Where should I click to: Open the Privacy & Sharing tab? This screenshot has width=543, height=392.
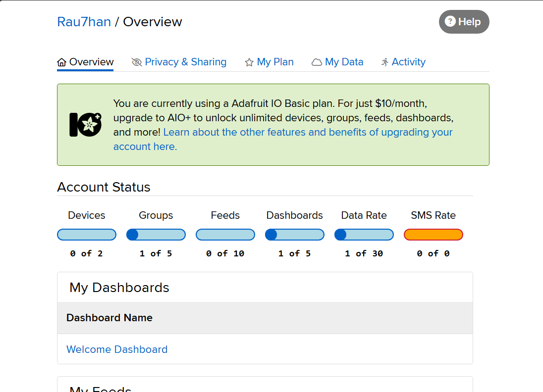pos(179,62)
